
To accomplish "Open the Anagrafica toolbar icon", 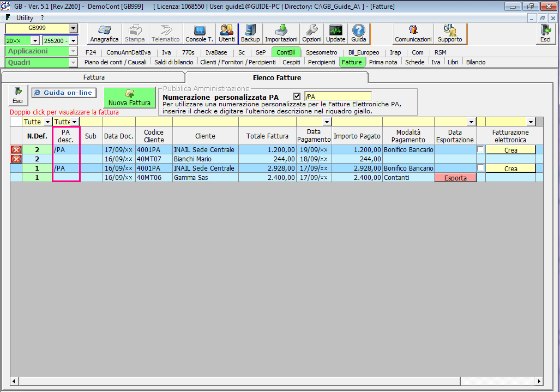I will [104, 34].
